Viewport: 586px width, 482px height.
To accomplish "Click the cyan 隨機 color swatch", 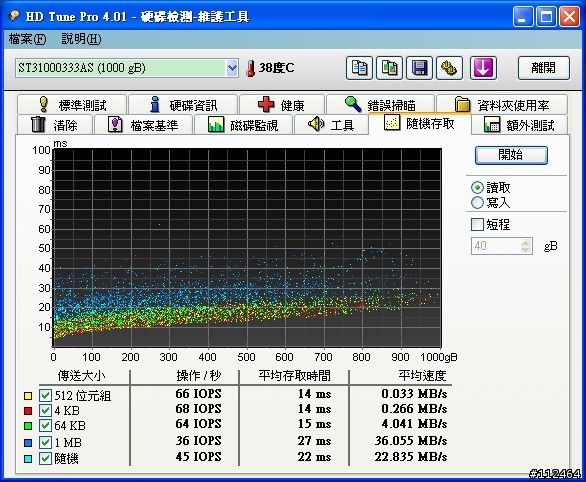I will coord(28,458).
